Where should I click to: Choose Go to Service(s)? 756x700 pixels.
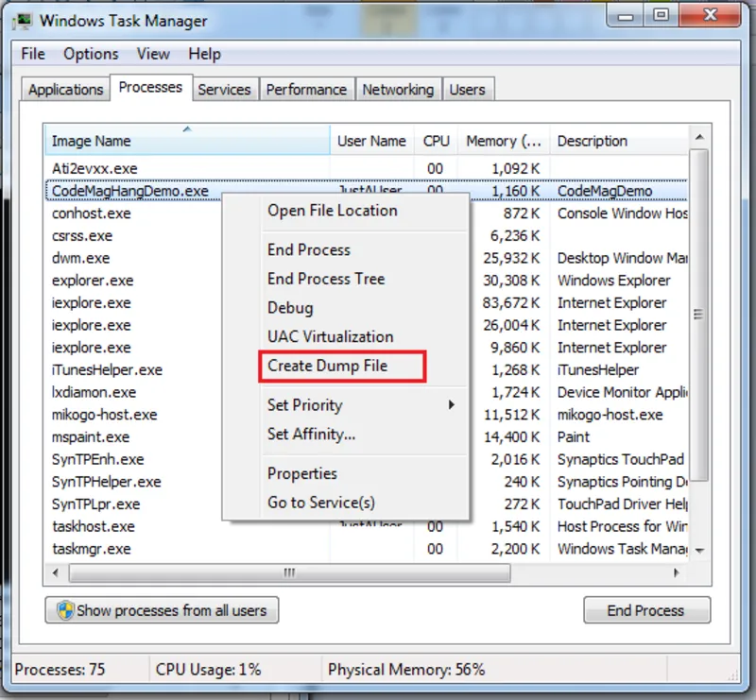[x=321, y=503]
